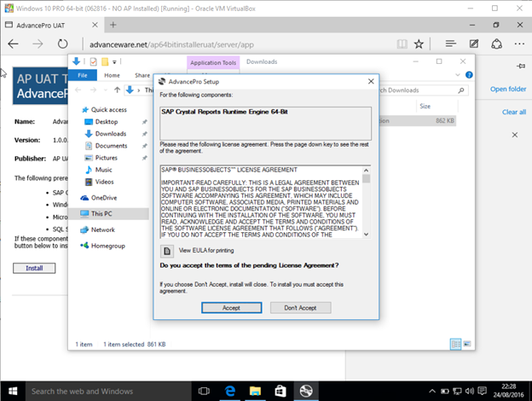The height and width of the screenshot is (401, 532).
Task: Click the browser back arrow
Action: (13, 43)
